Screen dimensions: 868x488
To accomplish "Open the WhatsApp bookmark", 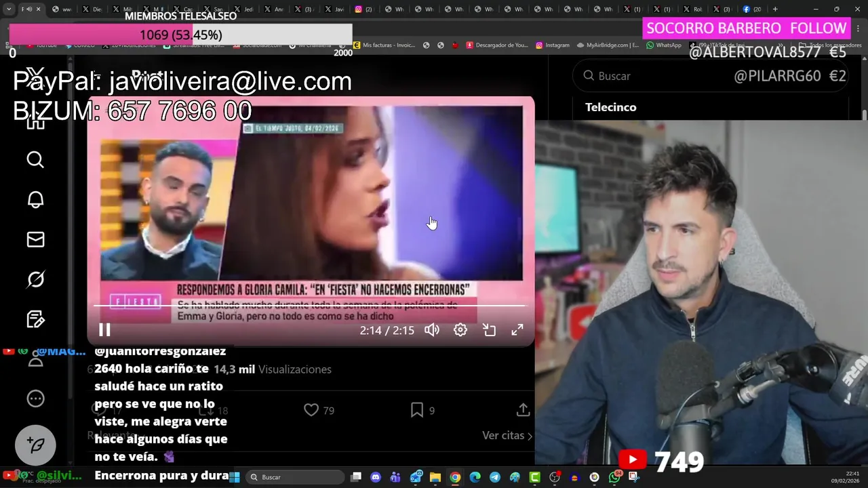I will pos(664,45).
